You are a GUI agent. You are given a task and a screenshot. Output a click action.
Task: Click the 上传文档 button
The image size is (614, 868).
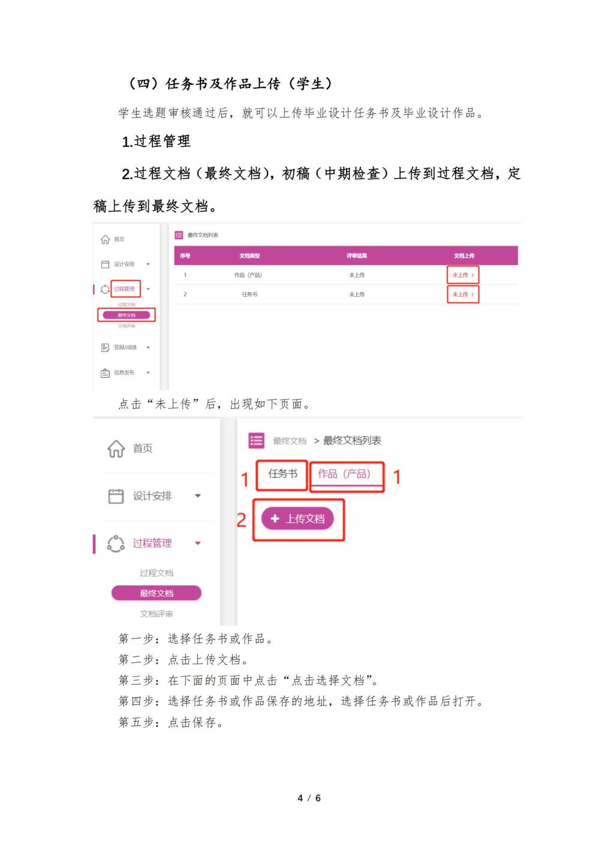(x=297, y=519)
